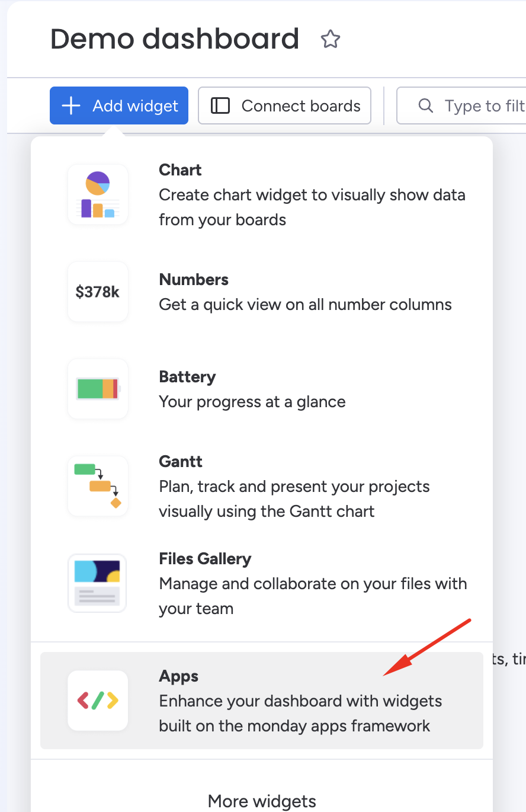Select the Files Gallery thumbnail icon
Screen dimensions: 526x812
(x=97, y=583)
